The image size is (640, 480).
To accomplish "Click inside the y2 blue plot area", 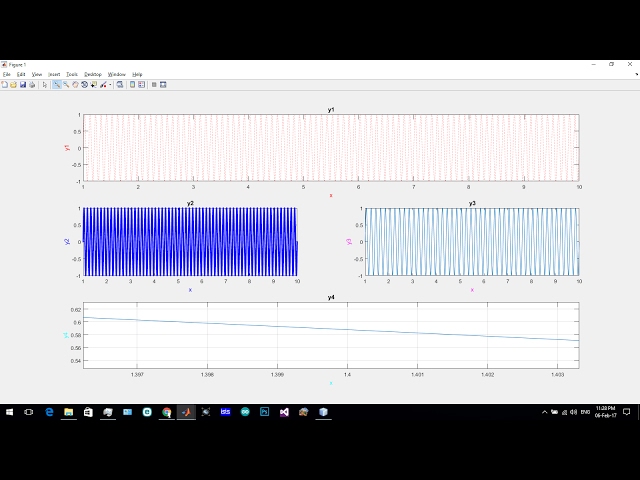I will 190,242.
